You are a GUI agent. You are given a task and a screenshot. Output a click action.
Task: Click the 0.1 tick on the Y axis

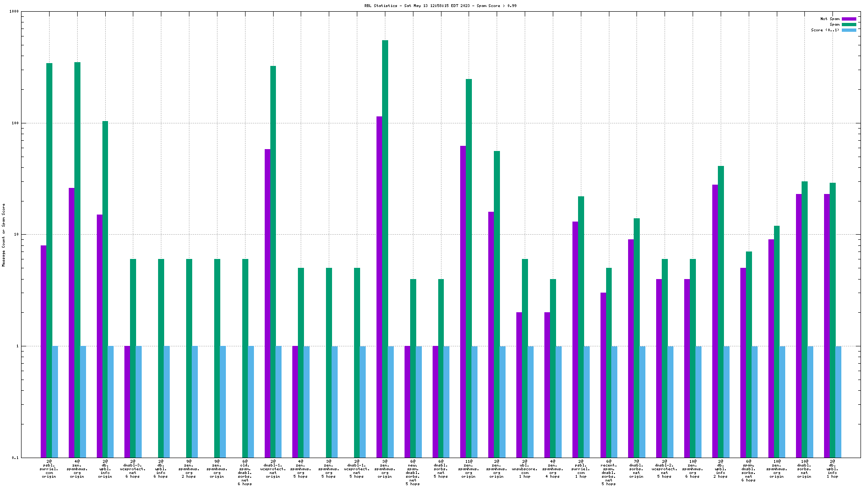15,458
